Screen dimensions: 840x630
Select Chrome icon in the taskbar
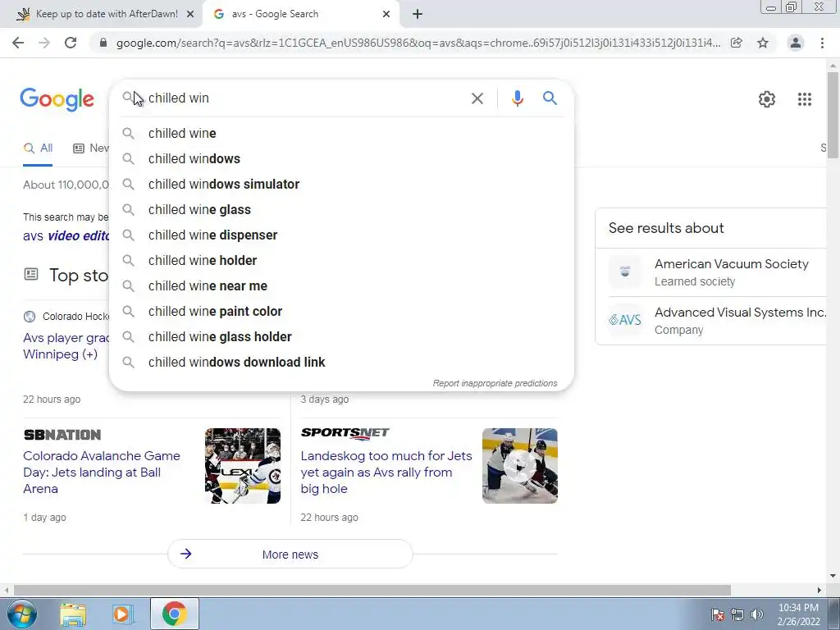pyautogui.click(x=174, y=614)
